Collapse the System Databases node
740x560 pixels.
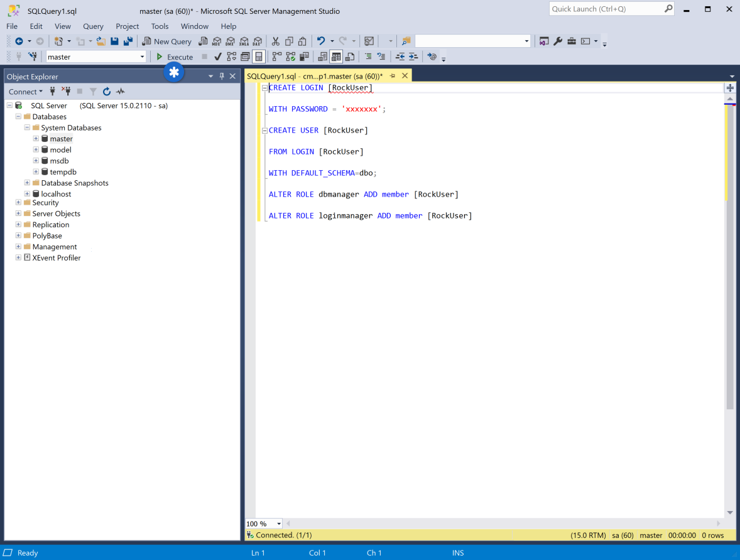click(27, 127)
